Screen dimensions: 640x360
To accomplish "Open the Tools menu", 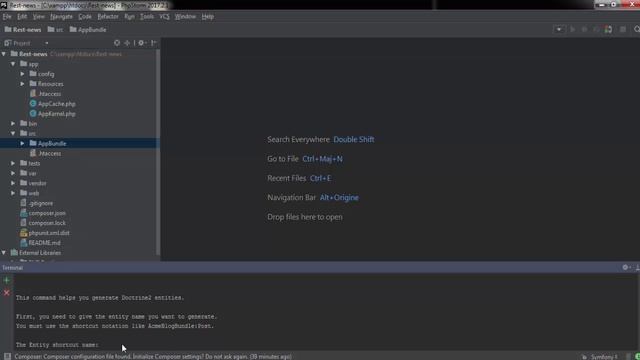I will [147, 17].
